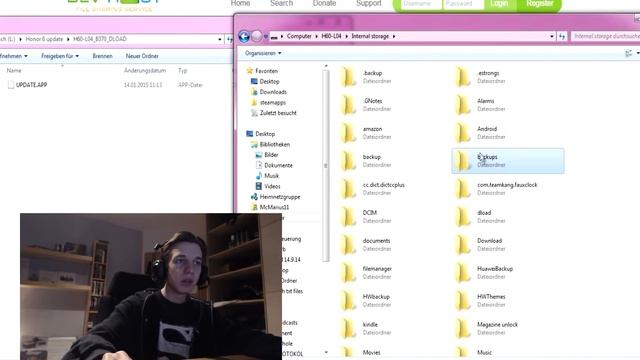Open the HWThemes folder icon
640x360 pixels.
coord(463,300)
